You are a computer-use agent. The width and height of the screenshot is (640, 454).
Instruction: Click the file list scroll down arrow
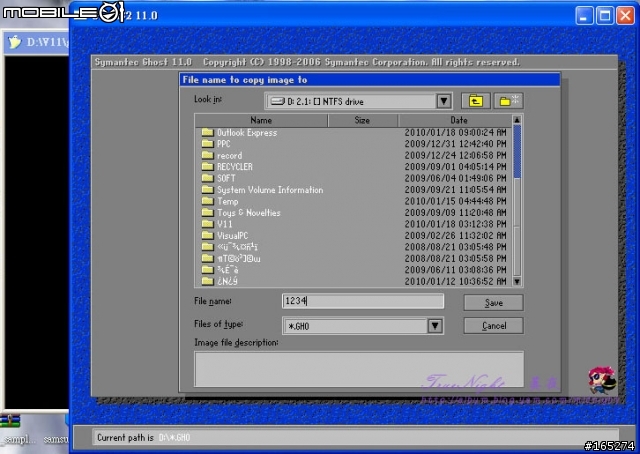[x=517, y=281]
